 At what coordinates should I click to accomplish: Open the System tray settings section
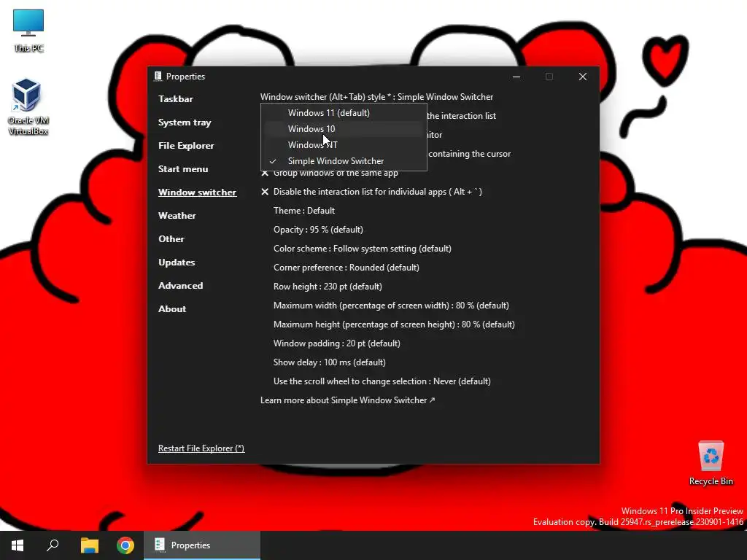[x=185, y=122]
